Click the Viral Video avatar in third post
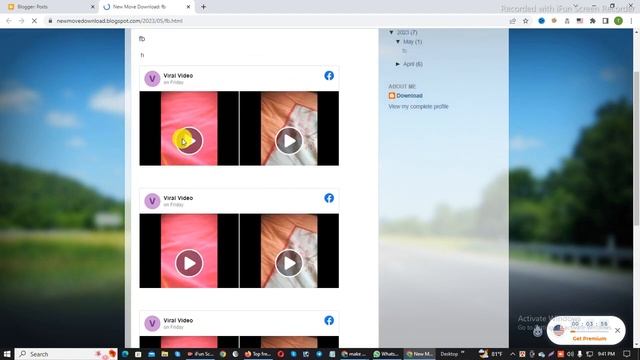 click(x=152, y=323)
